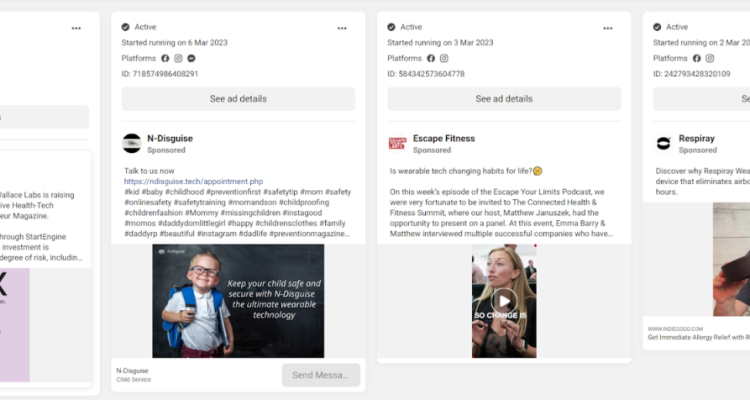This screenshot has height=400, width=750.
Task: Click 'Talk to us now' ad text
Action: pyautogui.click(x=149, y=171)
